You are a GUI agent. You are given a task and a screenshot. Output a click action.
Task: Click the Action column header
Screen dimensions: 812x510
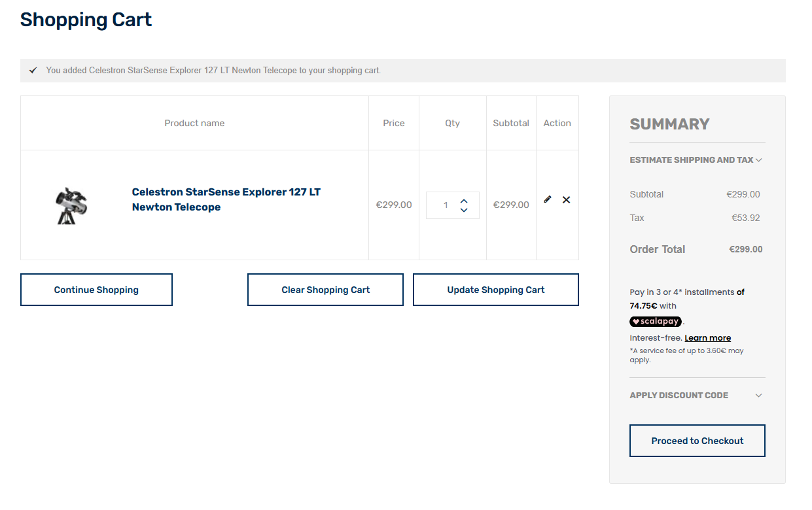pos(557,123)
